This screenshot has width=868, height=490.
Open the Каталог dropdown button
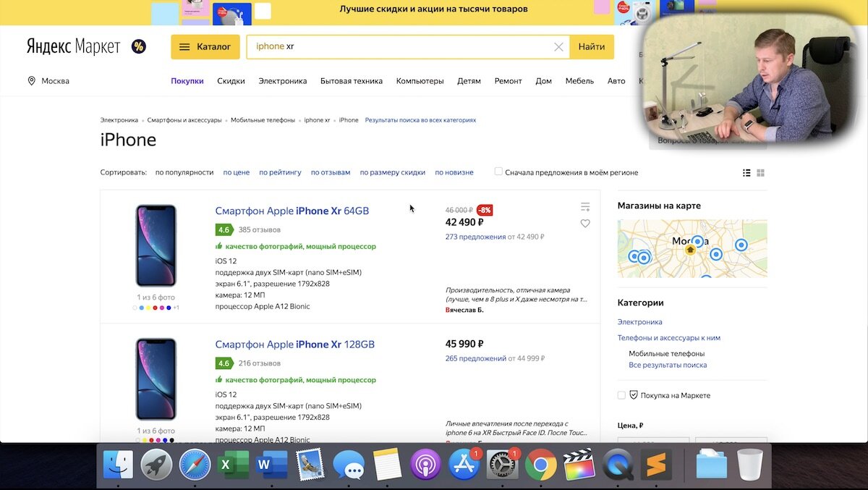point(205,47)
